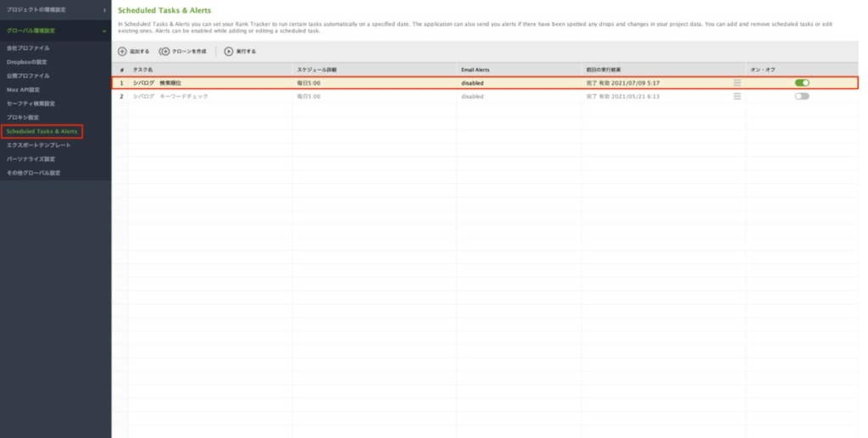Screen dimensions: 868x438
Task: Click 毎日5:00 in the 検索順位 row
Action: [x=309, y=83]
